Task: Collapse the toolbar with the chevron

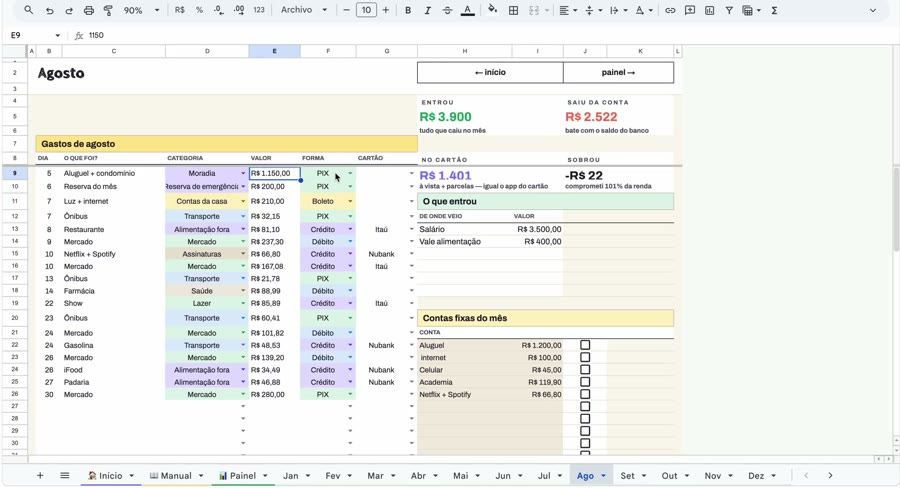Action: click(872, 10)
